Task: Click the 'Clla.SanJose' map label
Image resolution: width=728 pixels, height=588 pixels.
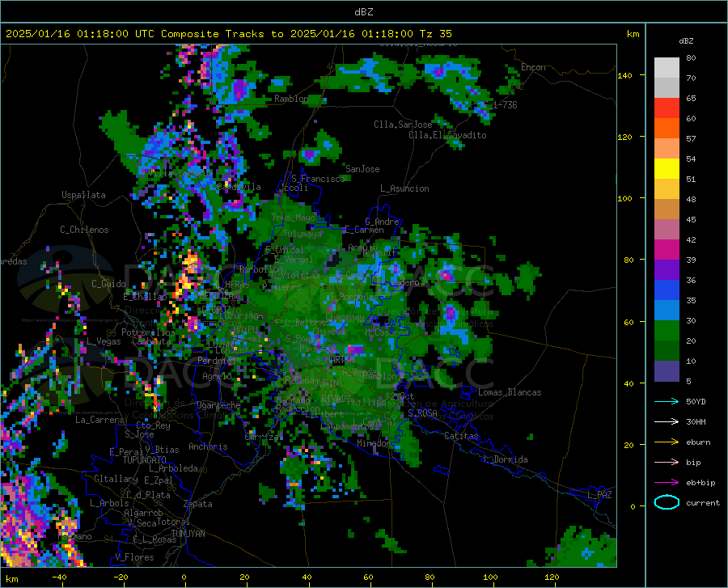Action: 403,125
